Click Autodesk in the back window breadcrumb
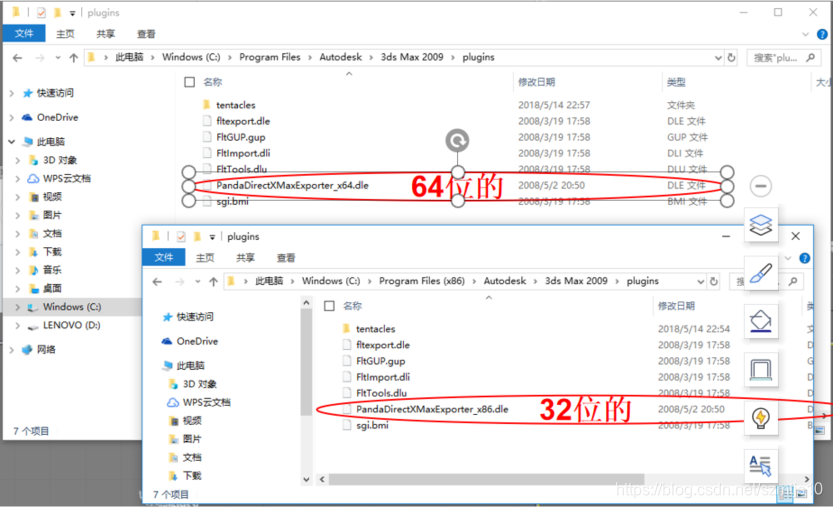 pos(341,57)
